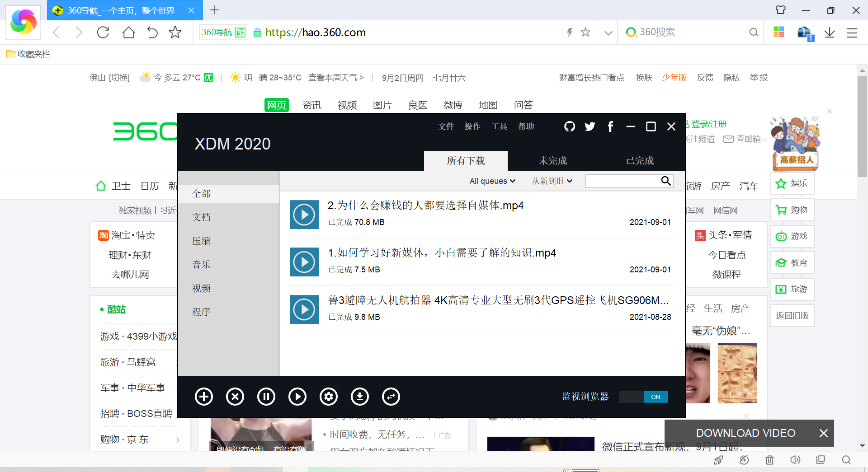Focus the XDM search input field
The height and width of the screenshot is (472, 868).
point(623,181)
